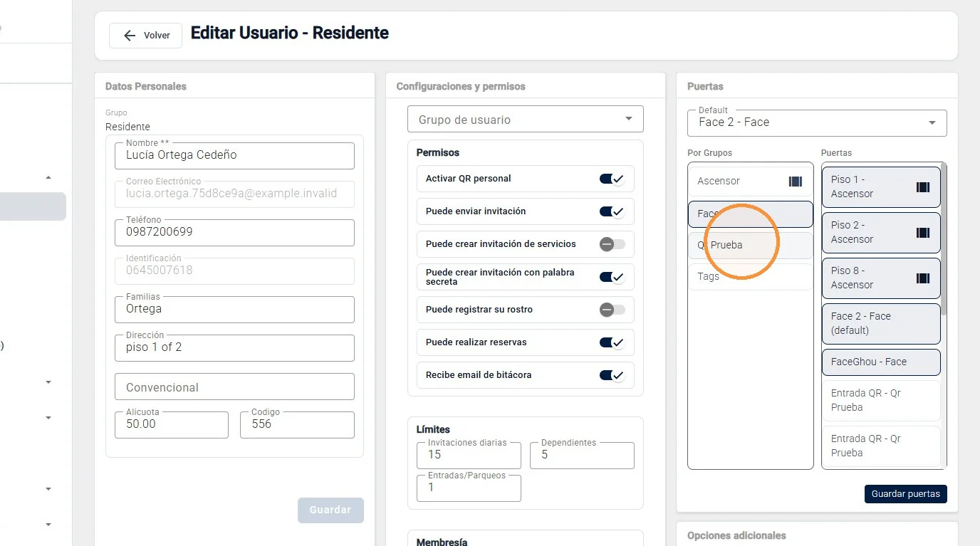This screenshot has height=546, width=980.
Task: Click the Codigo field showing 556
Action: [297, 424]
